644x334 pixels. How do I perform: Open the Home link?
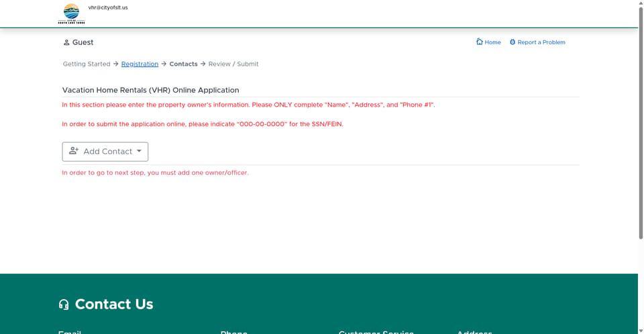coord(488,42)
